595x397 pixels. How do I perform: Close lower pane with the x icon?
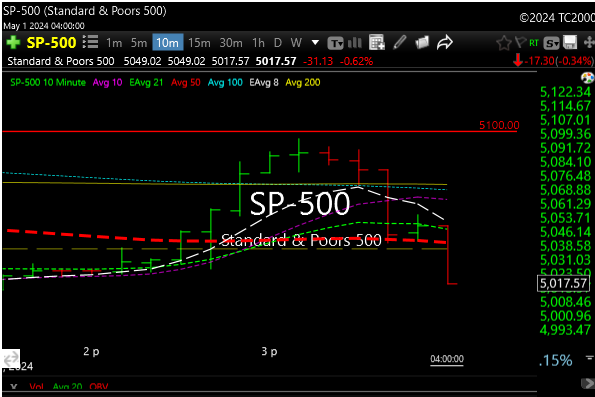14,387
